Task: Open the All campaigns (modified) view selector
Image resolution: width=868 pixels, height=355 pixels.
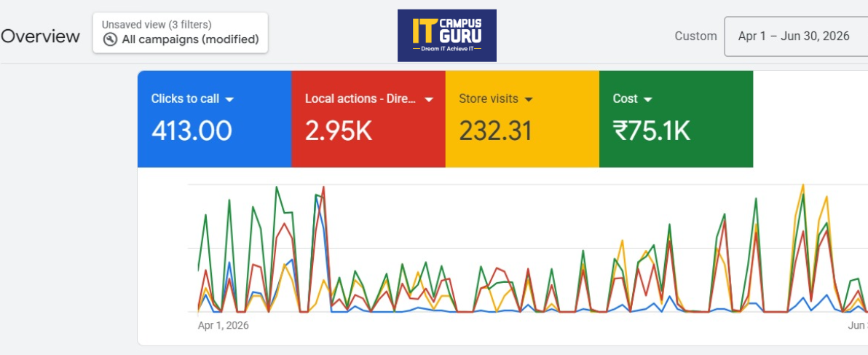Action: 181,34
